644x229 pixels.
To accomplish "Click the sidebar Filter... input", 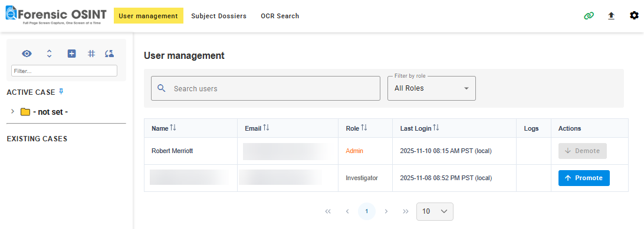I will pos(64,71).
